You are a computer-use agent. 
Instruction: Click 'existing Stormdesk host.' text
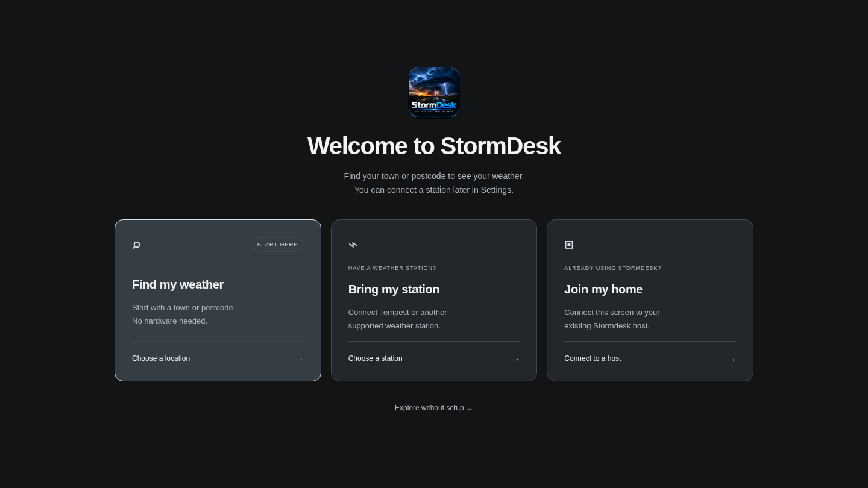coord(607,325)
